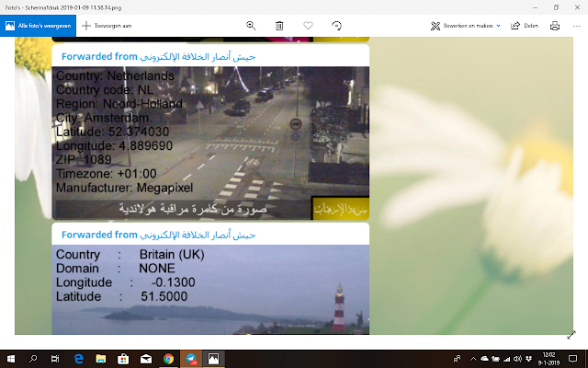Click the 'City: Amsterdam.' text

click(x=104, y=118)
